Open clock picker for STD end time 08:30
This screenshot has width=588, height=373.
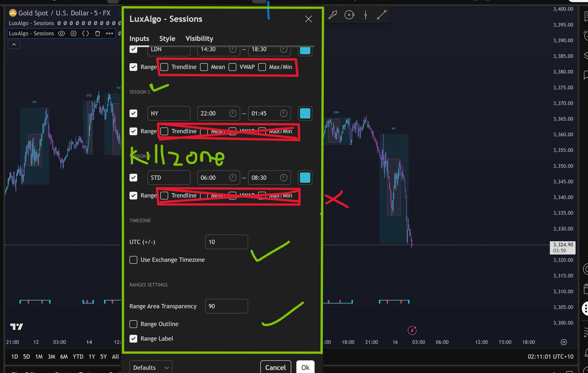click(283, 178)
